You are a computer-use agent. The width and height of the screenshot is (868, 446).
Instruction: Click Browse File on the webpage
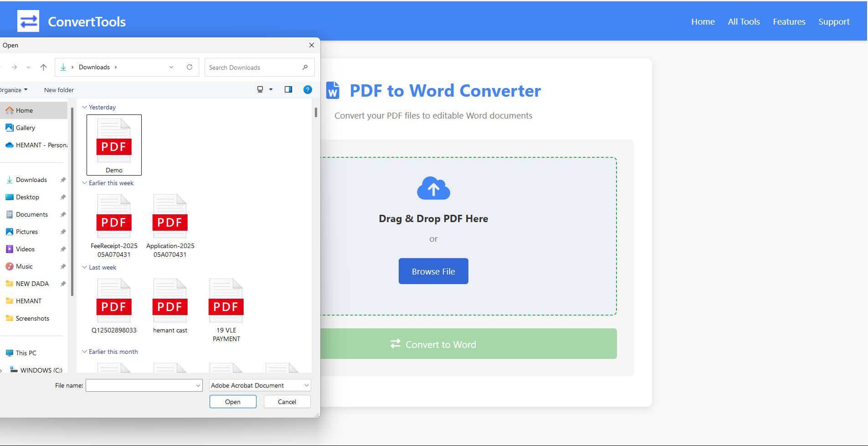coord(433,271)
